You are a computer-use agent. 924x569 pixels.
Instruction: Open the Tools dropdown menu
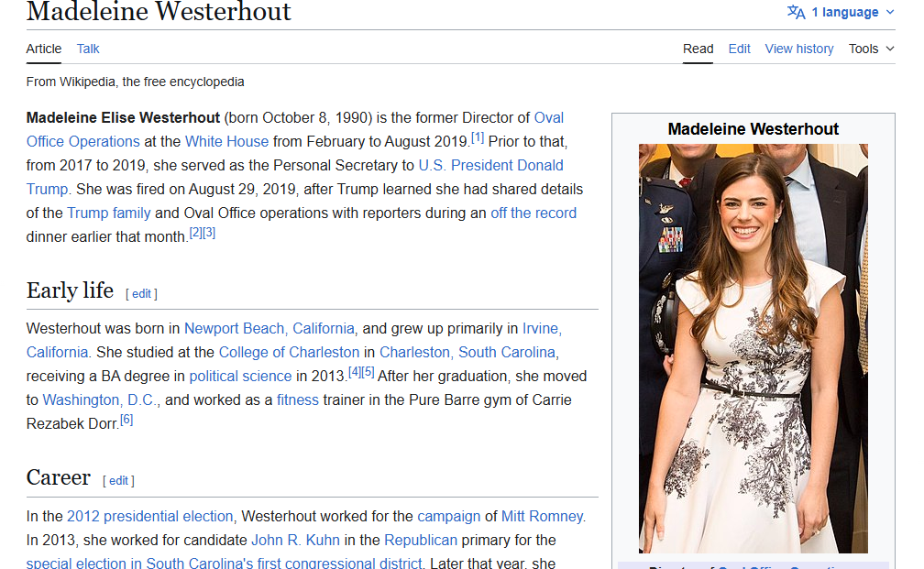872,49
